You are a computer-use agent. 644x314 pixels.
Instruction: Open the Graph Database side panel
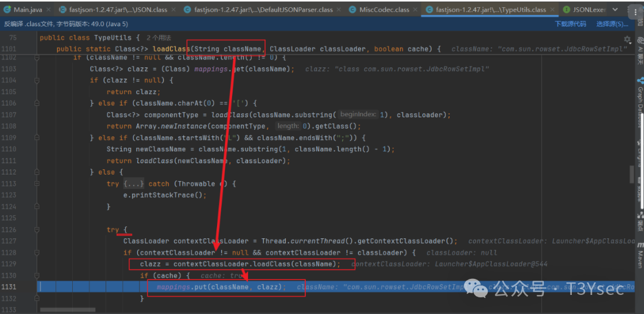pos(639,102)
